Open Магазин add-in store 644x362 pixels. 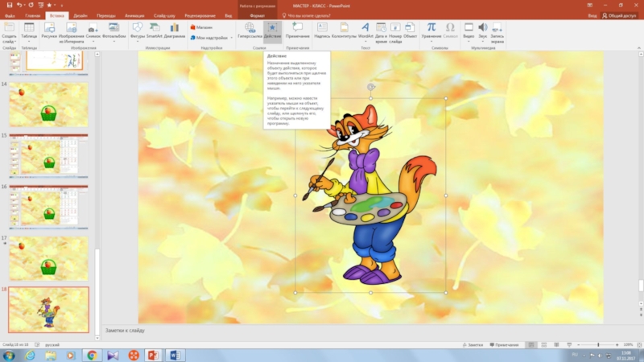(x=201, y=27)
